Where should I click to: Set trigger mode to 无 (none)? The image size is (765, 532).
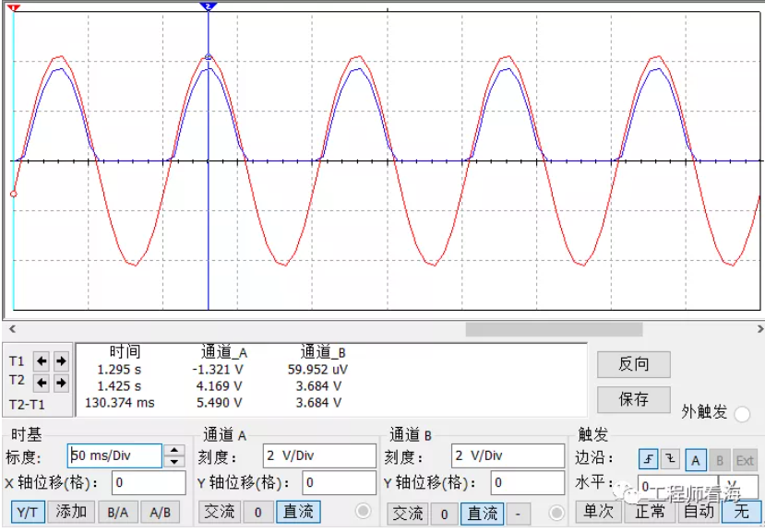click(741, 512)
